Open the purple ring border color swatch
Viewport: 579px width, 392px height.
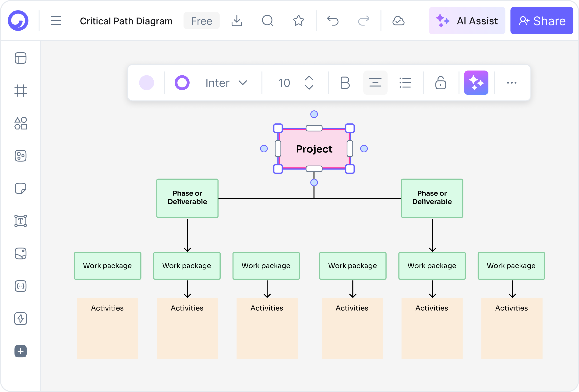[x=182, y=83]
